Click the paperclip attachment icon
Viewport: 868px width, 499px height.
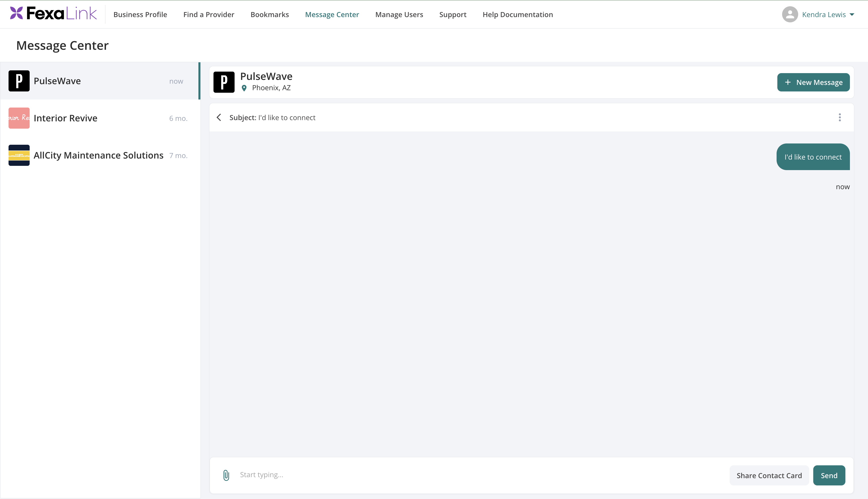coord(226,475)
